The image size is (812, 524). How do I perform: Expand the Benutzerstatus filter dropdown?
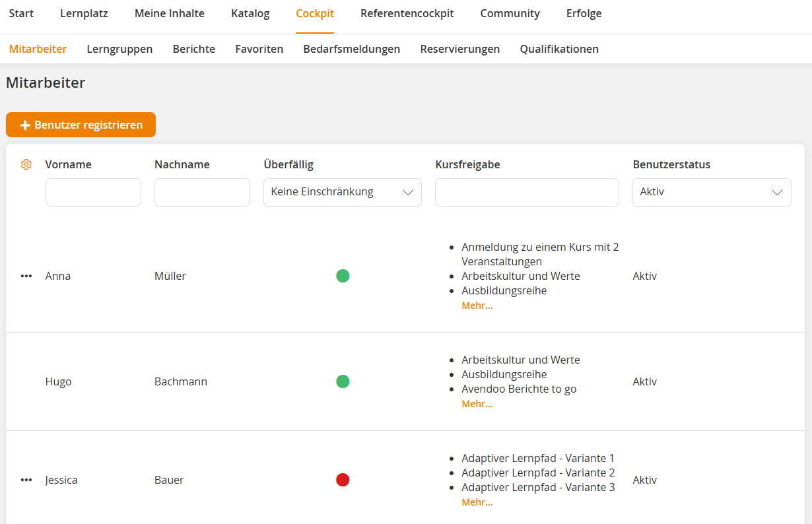(x=711, y=192)
